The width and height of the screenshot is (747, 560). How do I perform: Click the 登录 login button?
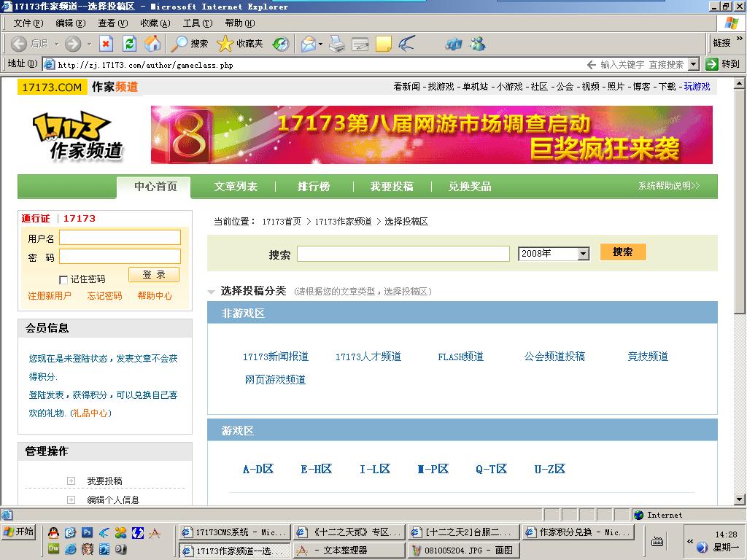[154, 275]
